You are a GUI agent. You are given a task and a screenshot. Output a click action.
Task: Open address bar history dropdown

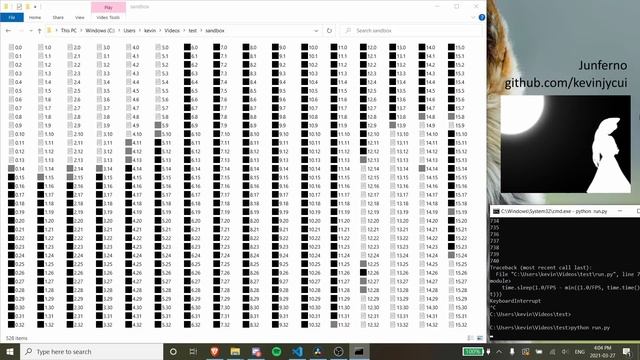[x=316, y=31]
